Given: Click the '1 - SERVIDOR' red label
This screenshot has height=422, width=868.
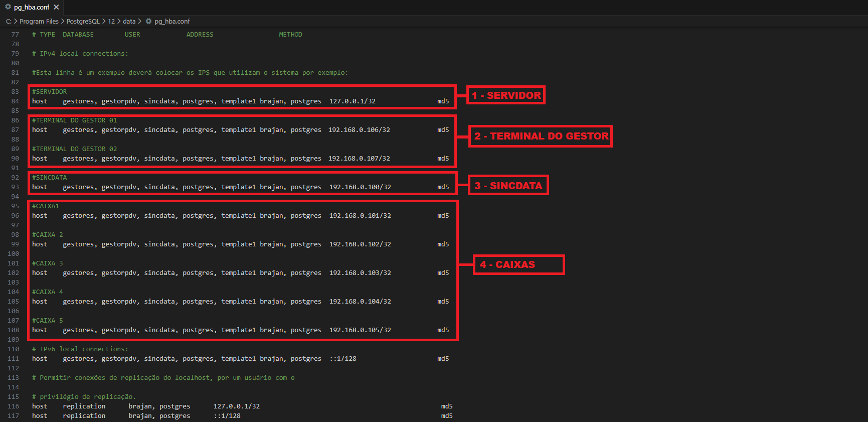Looking at the screenshot, I should (x=506, y=95).
